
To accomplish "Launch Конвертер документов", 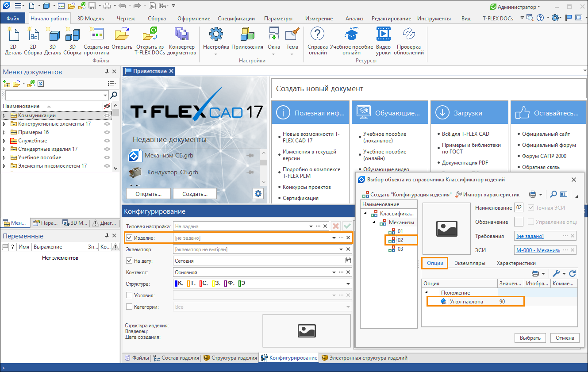I will point(182,41).
